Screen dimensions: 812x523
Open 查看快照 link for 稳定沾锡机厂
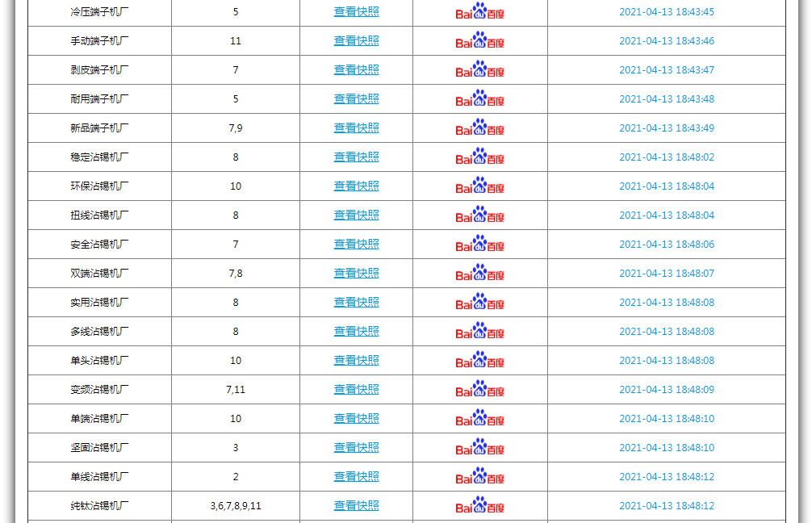point(356,157)
